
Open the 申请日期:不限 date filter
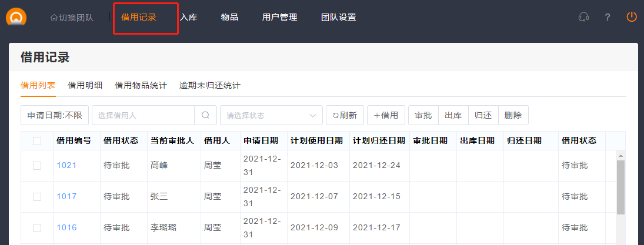coord(55,115)
